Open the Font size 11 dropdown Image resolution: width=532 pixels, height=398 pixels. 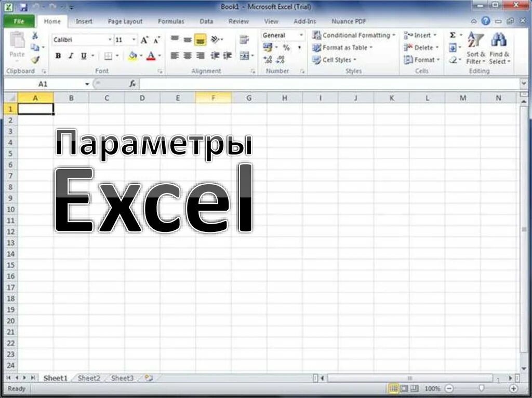pos(134,39)
